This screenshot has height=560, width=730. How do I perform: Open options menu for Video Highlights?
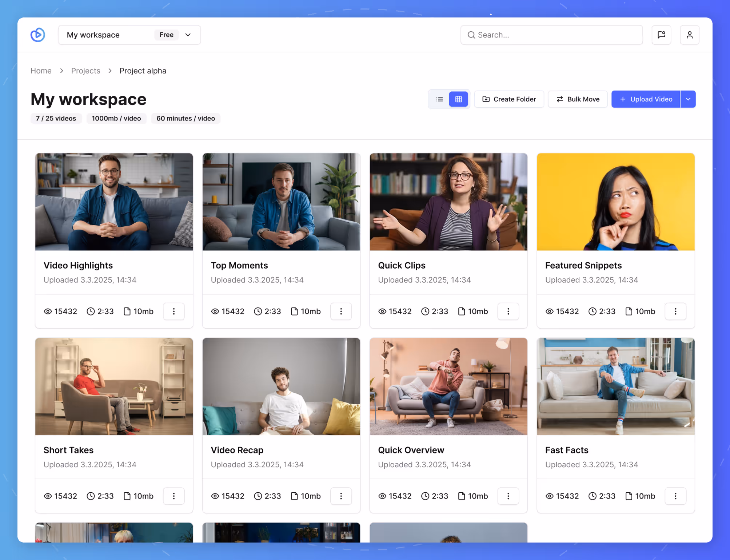click(174, 311)
